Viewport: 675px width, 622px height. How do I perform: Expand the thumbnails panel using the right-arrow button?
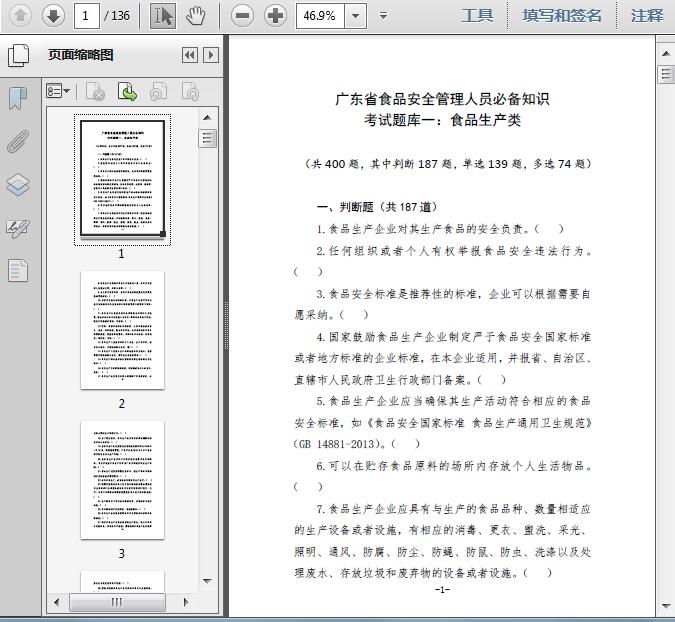tap(209, 56)
